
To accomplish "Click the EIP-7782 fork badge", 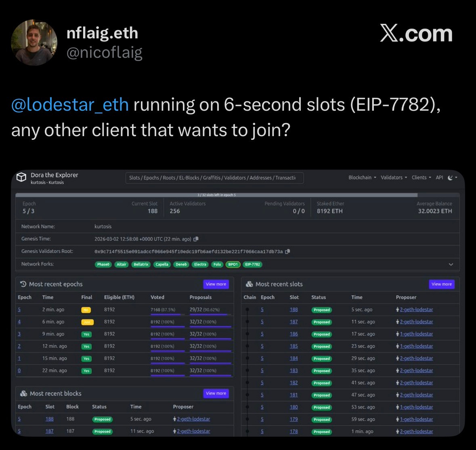I will point(252,265).
